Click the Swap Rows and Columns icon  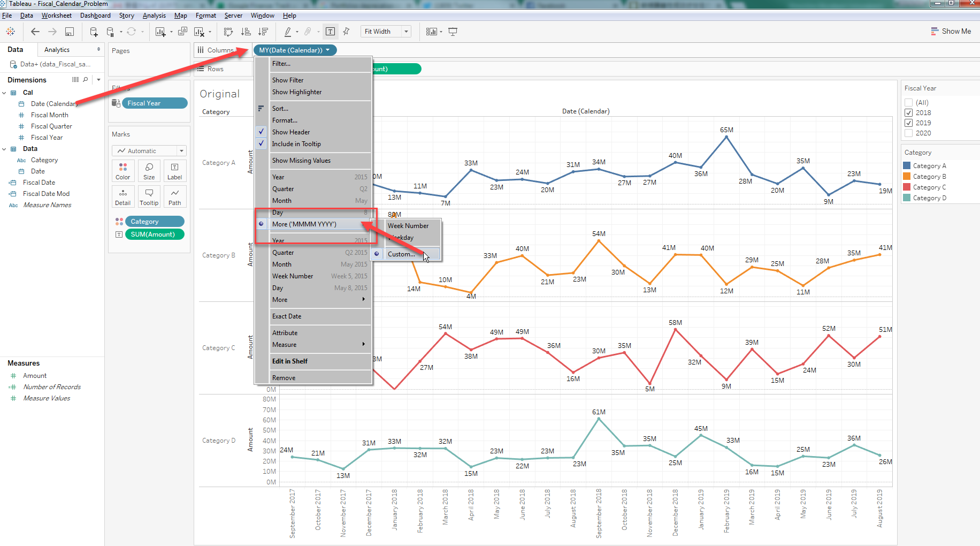point(228,32)
